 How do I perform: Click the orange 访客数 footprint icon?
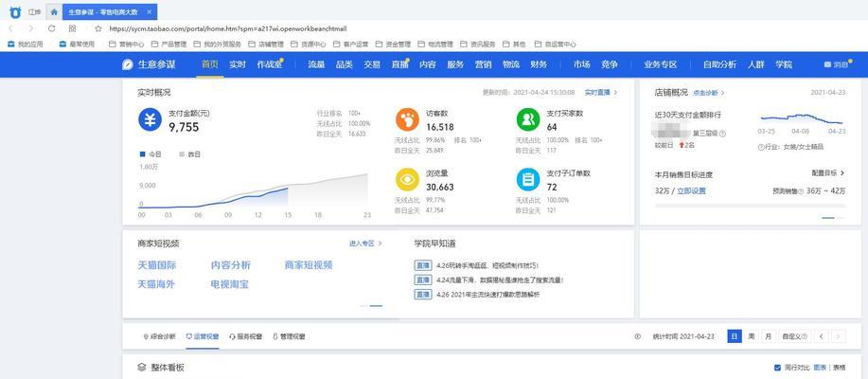(x=407, y=119)
